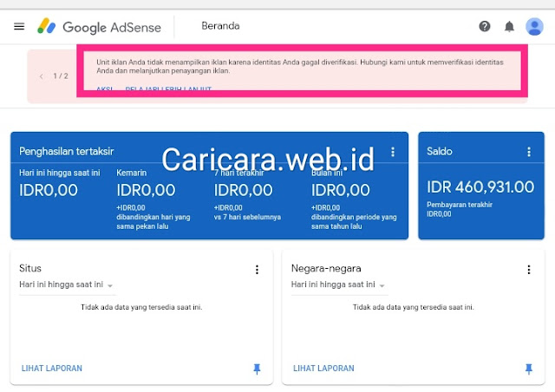Pin the Negara-negara card
This screenshot has height=392, width=555.
coord(529,369)
